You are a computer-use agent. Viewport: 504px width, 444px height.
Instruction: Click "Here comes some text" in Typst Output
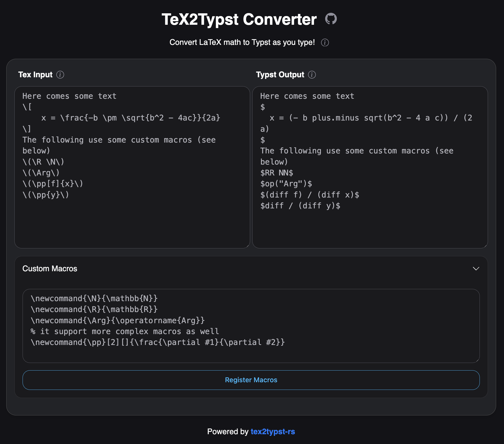pyautogui.click(x=307, y=96)
